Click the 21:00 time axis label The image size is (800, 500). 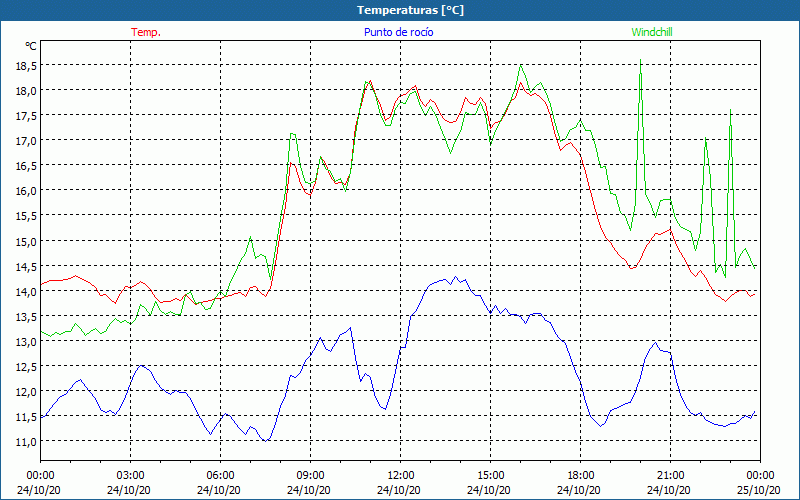tap(670, 476)
